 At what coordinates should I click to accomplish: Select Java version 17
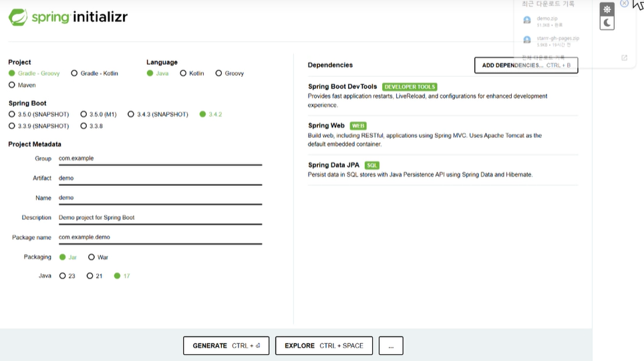122,276
